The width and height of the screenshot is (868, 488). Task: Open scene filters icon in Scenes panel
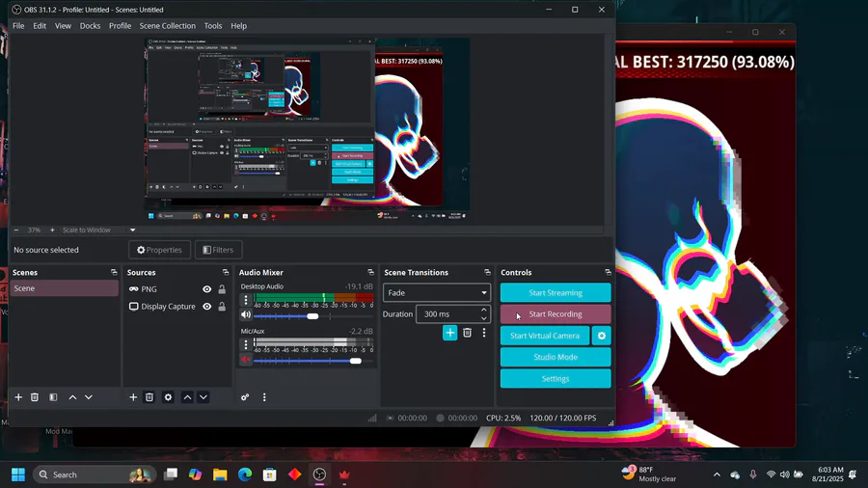(53, 397)
